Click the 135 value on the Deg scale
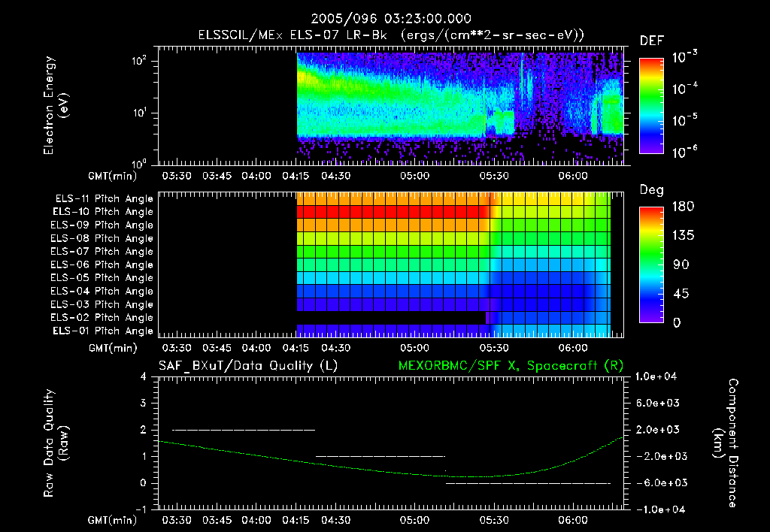This screenshot has width=770, height=532. tap(683, 235)
